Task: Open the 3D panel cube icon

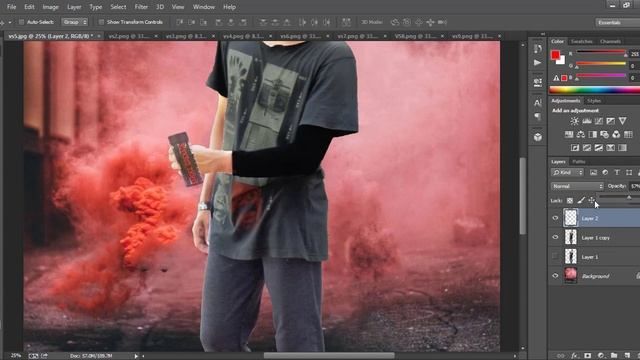Action: (538, 137)
